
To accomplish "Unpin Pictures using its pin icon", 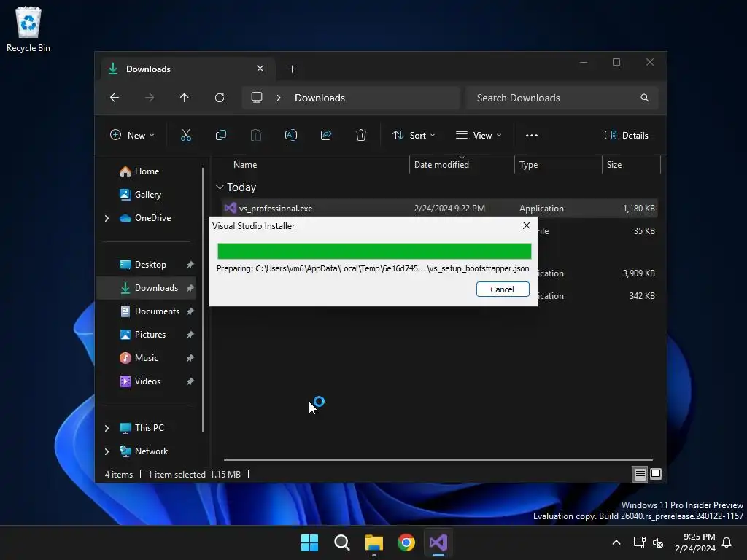I will pos(190,335).
